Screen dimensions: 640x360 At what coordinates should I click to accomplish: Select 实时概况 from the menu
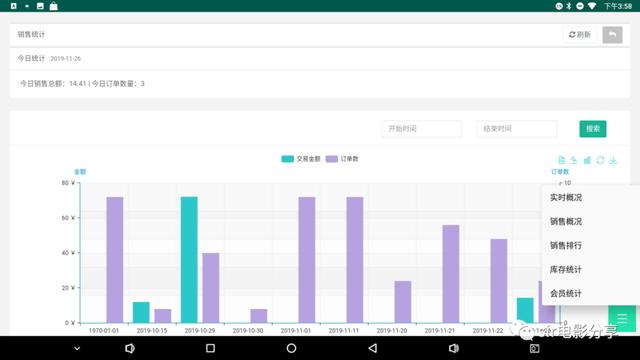566,198
